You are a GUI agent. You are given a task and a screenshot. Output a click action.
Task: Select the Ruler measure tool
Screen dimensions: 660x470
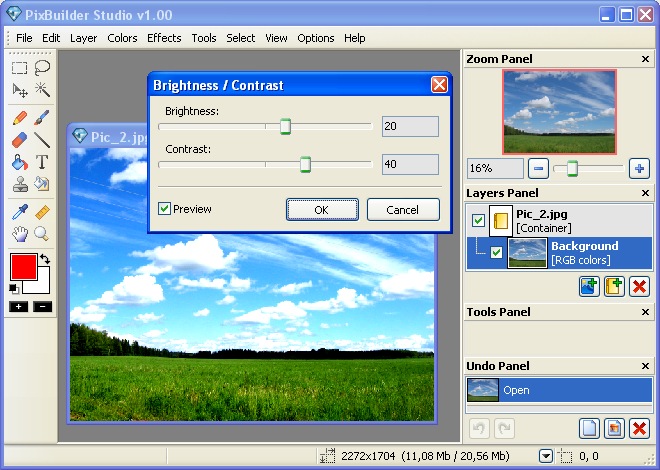pos(42,212)
